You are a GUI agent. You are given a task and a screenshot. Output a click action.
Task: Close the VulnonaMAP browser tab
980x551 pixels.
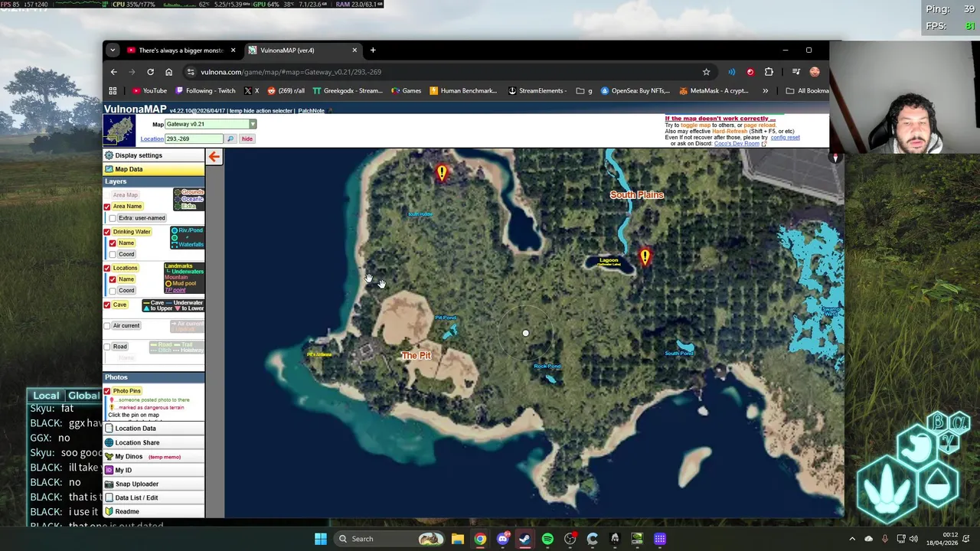(354, 51)
